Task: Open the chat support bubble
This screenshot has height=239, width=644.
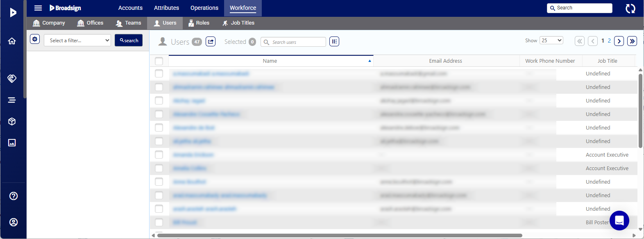Action: (619, 221)
